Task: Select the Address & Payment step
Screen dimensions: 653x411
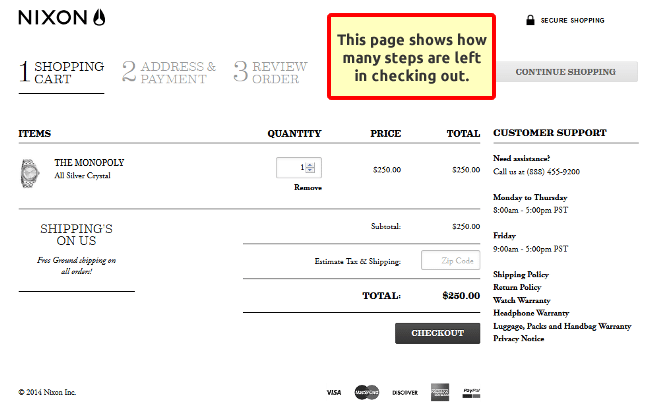Action: pos(169,72)
